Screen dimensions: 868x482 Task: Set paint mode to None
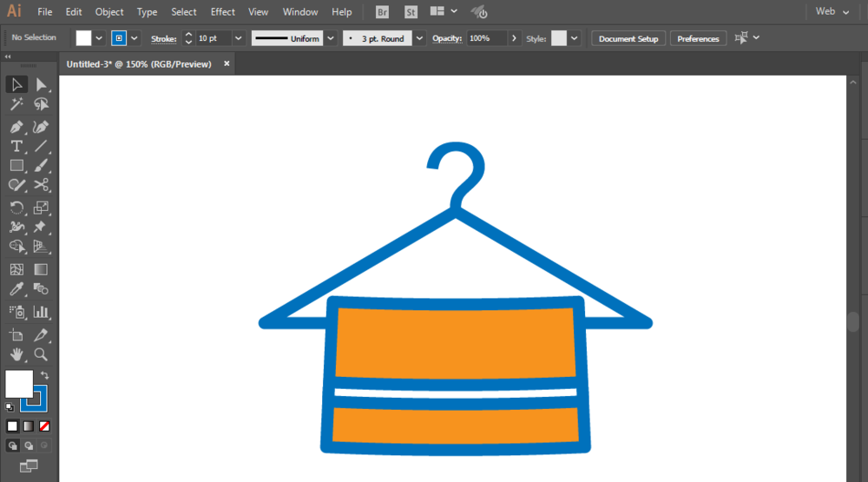(x=44, y=426)
